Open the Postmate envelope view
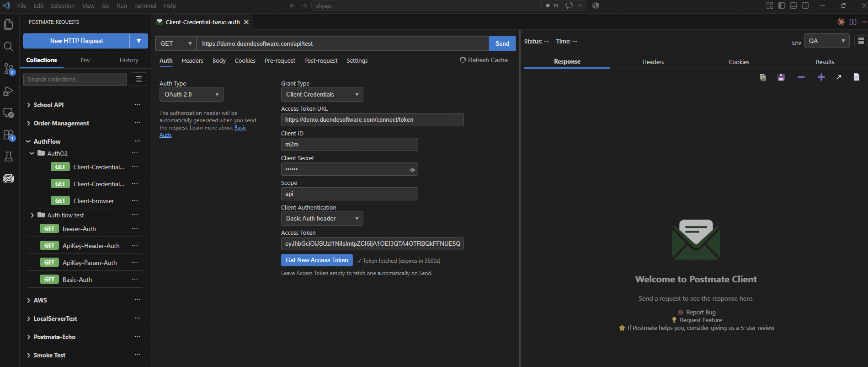The width and height of the screenshot is (868, 367). (8, 178)
